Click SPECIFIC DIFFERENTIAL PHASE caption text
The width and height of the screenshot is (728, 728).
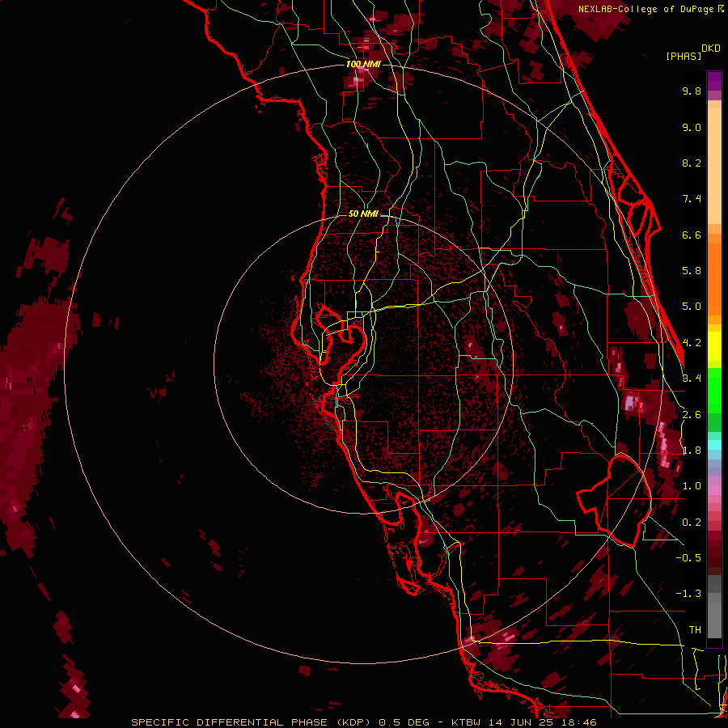click(x=228, y=722)
